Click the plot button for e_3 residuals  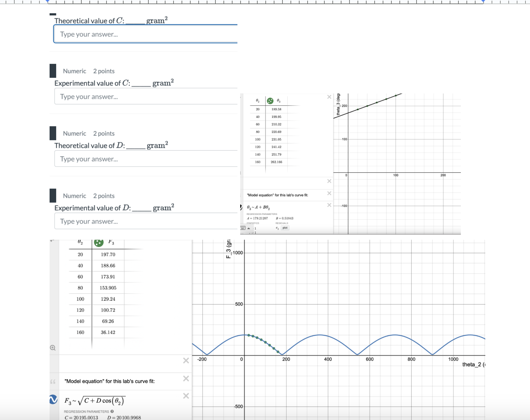pyautogui.click(x=285, y=228)
